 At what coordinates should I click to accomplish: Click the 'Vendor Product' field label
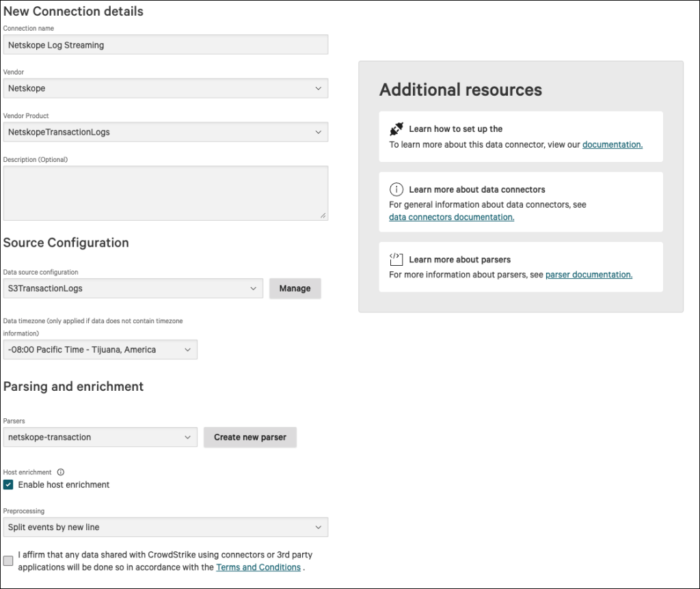coord(26,115)
